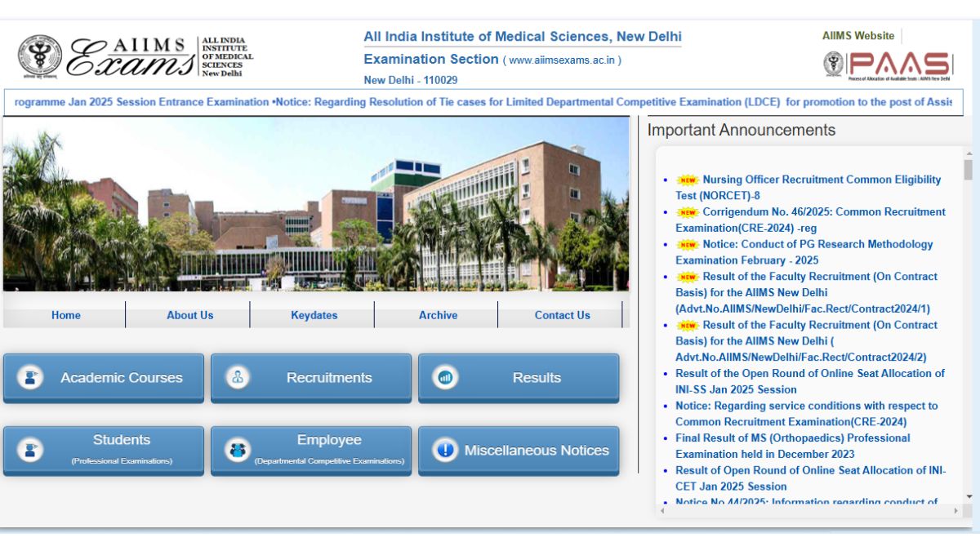Open the Archive section
The width and height of the screenshot is (980, 551).
point(438,315)
